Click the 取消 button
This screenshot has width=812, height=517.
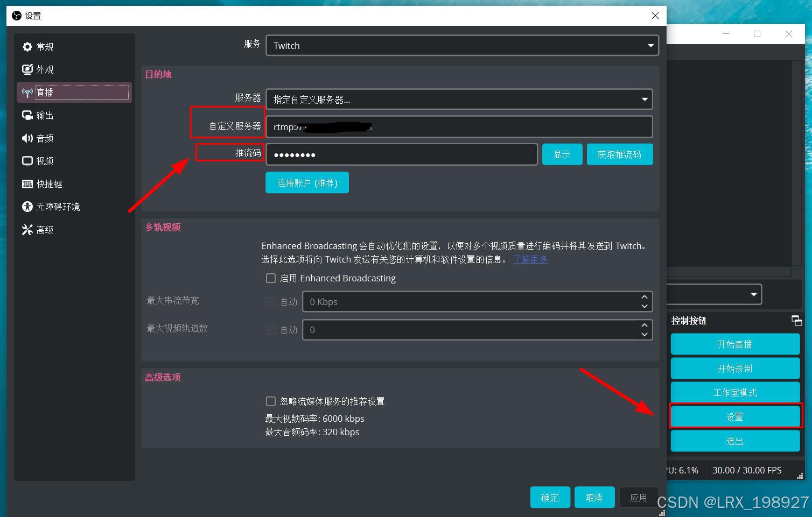[594, 498]
